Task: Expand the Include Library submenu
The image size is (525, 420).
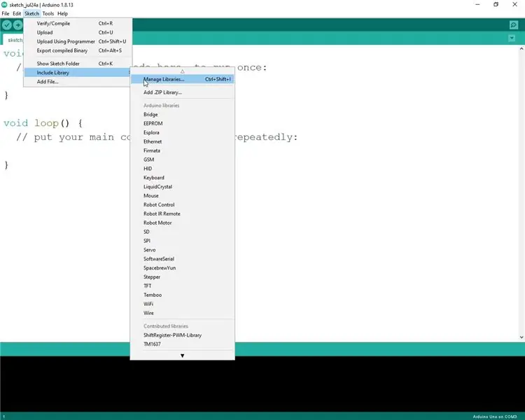Action: [78, 73]
